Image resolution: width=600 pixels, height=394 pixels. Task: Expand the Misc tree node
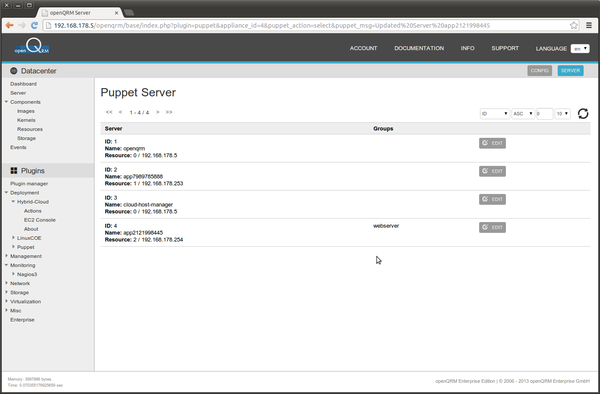(7, 310)
